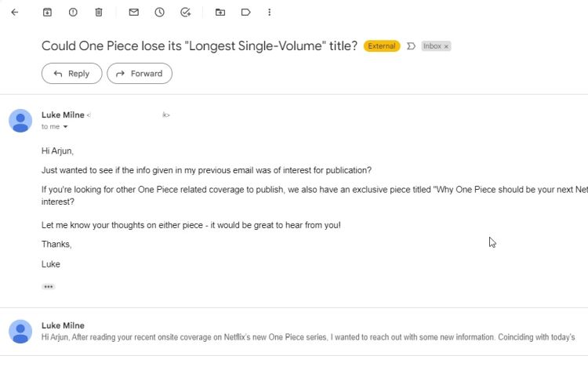The width and height of the screenshot is (588, 385).
Task: Show trimmed content ellipsis
Action: tap(49, 287)
